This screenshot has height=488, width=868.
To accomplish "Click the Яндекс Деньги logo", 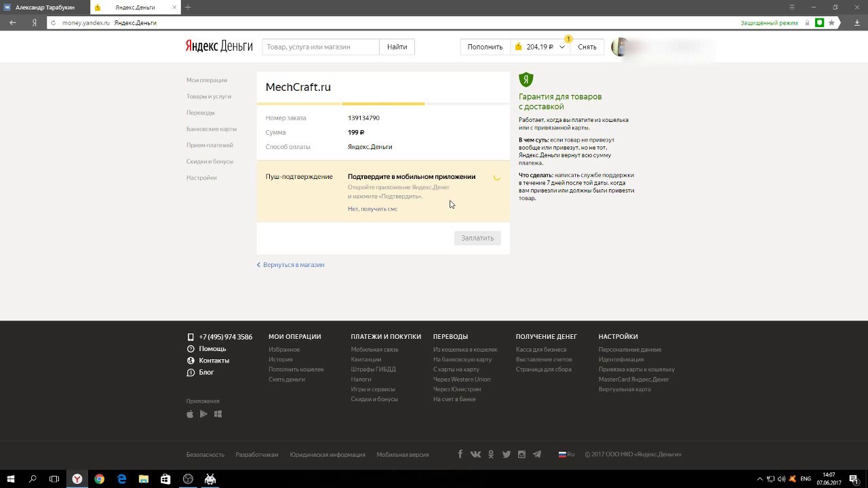I will 219,47.
